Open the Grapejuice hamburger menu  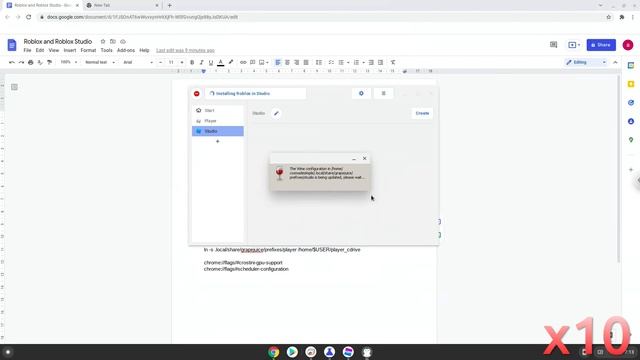coord(383,93)
